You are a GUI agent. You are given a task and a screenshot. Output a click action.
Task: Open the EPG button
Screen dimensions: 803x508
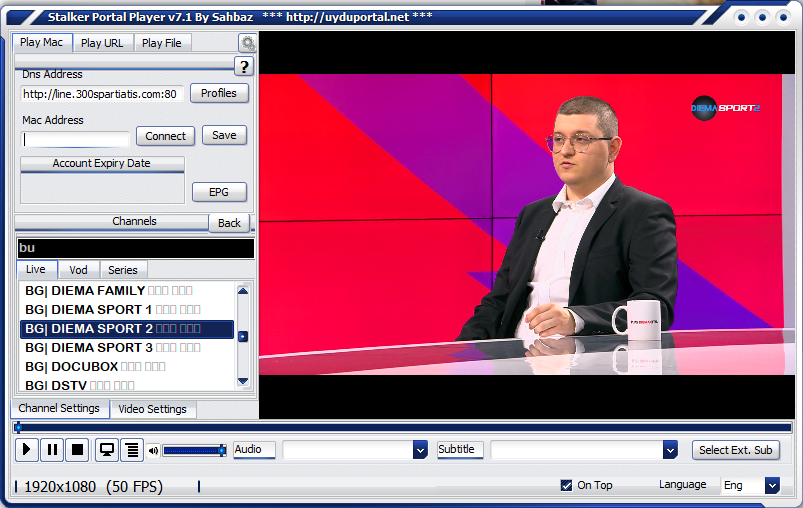click(x=219, y=192)
